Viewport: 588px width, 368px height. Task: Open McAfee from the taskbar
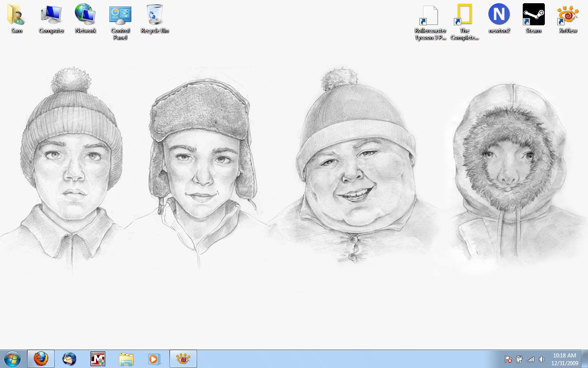pos(98,359)
